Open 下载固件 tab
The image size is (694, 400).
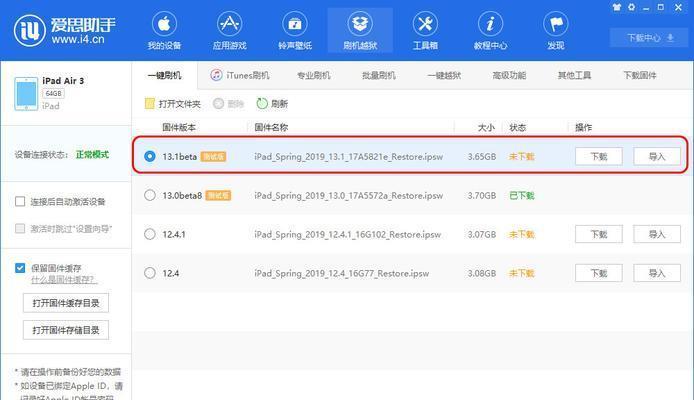[x=639, y=75]
